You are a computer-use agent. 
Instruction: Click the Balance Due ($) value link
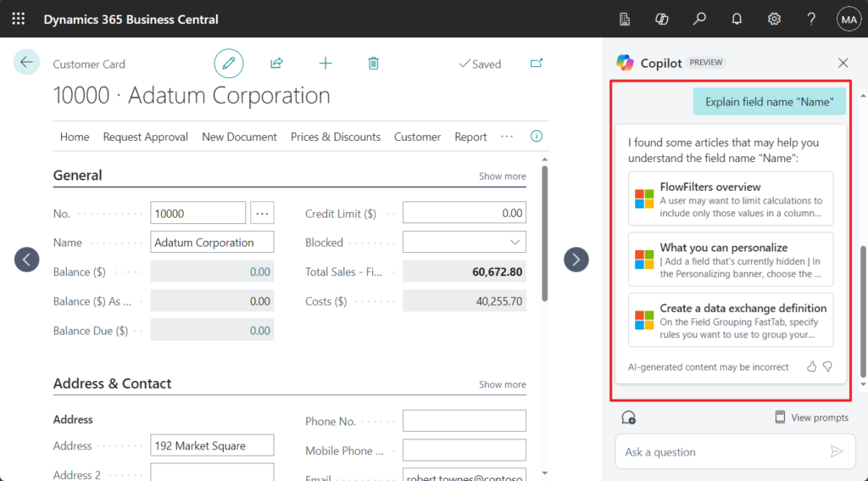259,331
